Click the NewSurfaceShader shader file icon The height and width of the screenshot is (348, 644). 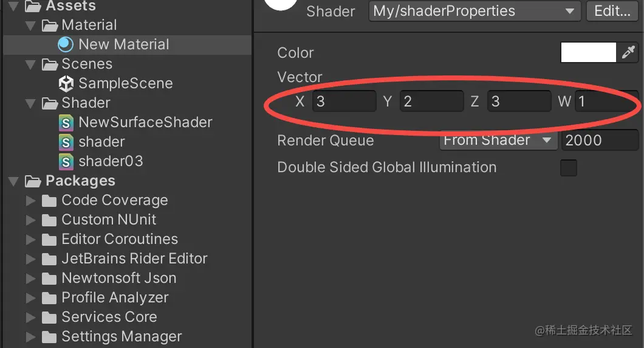pyautogui.click(x=66, y=122)
